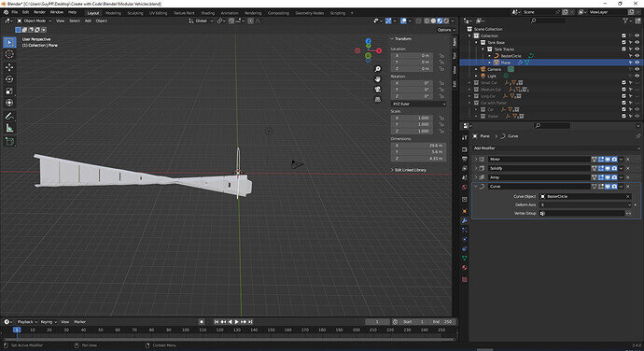This screenshot has height=351, width=644.
Task: Open the Object Data green triangle tab
Action: click(464, 258)
